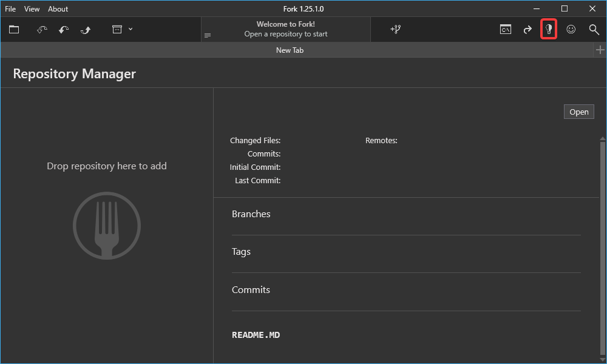Image resolution: width=607 pixels, height=364 pixels.
Task: Click the Open button
Action: (578, 112)
